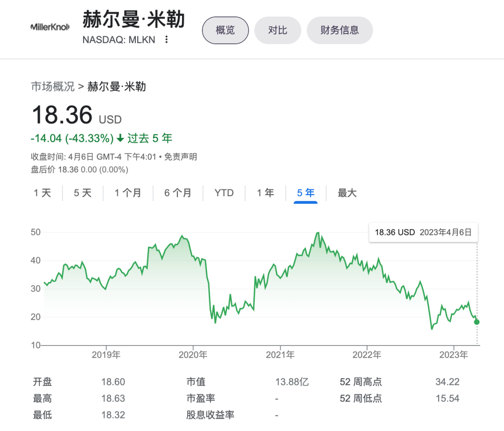Click the green endpoint dot on the chart
The image size is (504, 431).
(x=476, y=322)
